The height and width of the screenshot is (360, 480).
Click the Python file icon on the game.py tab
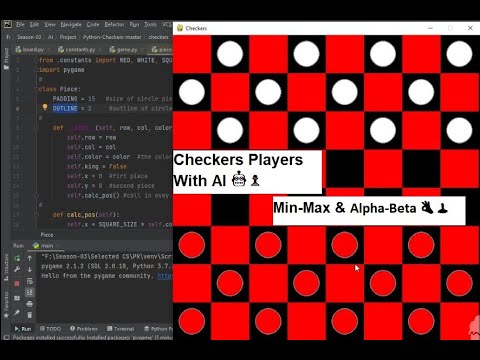point(112,50)
